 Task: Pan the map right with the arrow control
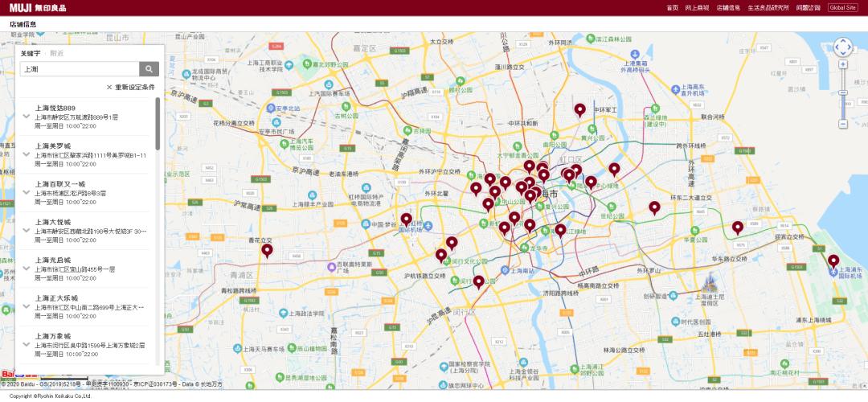pyautogui.click(x=850, y=47)
